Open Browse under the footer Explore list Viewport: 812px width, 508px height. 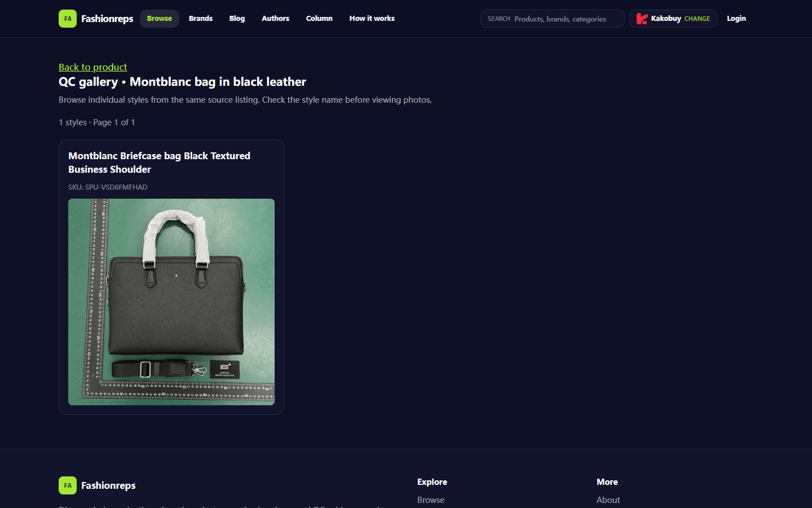tap(431, 500)
